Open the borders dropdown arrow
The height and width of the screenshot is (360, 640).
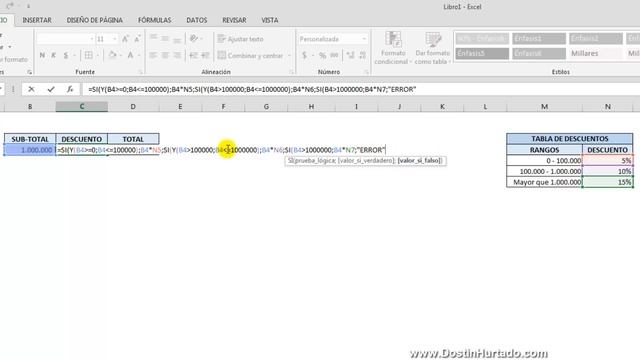[98, 55]
